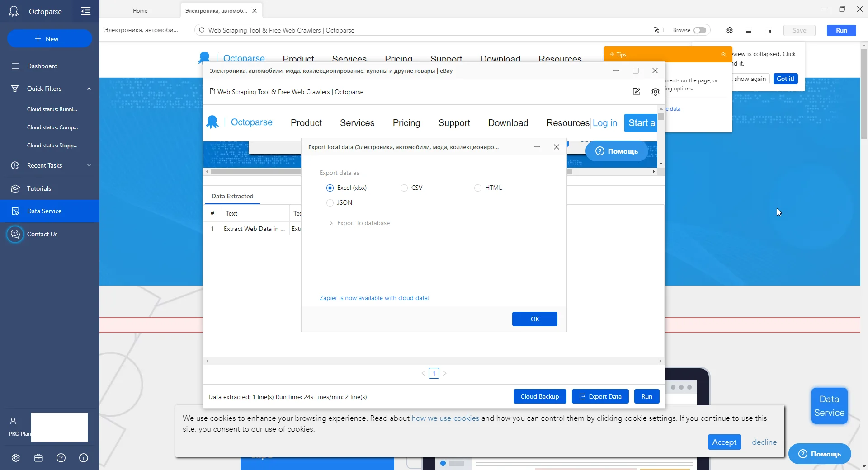
Task: Collapse the Quick Filters section
Action: tap(89, 89)
